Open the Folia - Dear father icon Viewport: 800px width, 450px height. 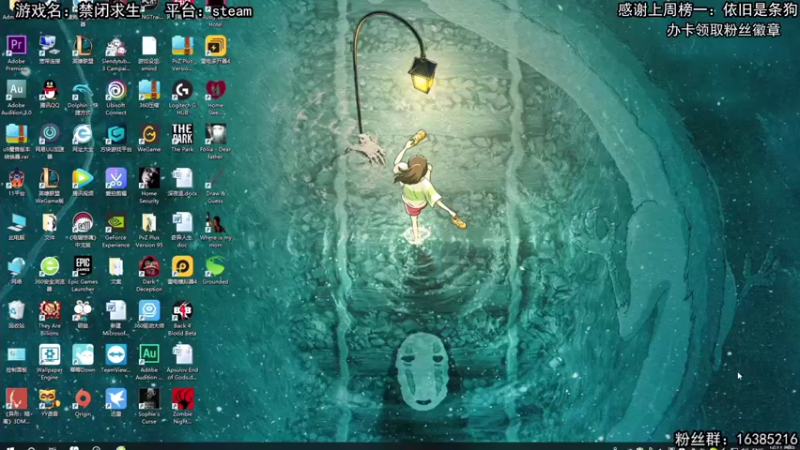point(215,134)
